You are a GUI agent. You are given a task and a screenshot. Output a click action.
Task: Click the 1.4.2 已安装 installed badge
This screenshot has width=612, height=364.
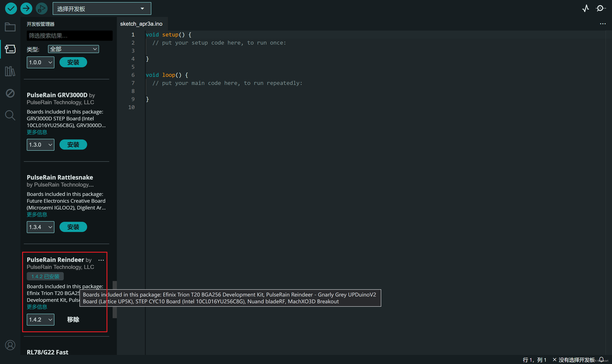[x=45, y=276]
